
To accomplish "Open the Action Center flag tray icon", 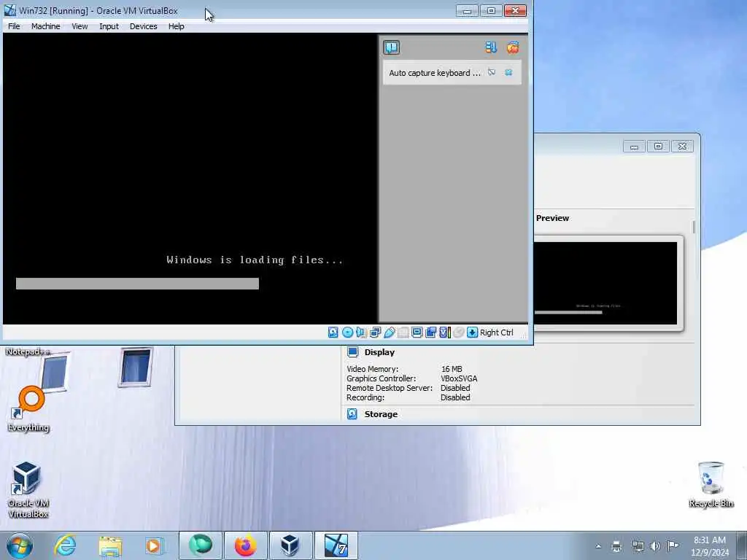I will (673, 546).
